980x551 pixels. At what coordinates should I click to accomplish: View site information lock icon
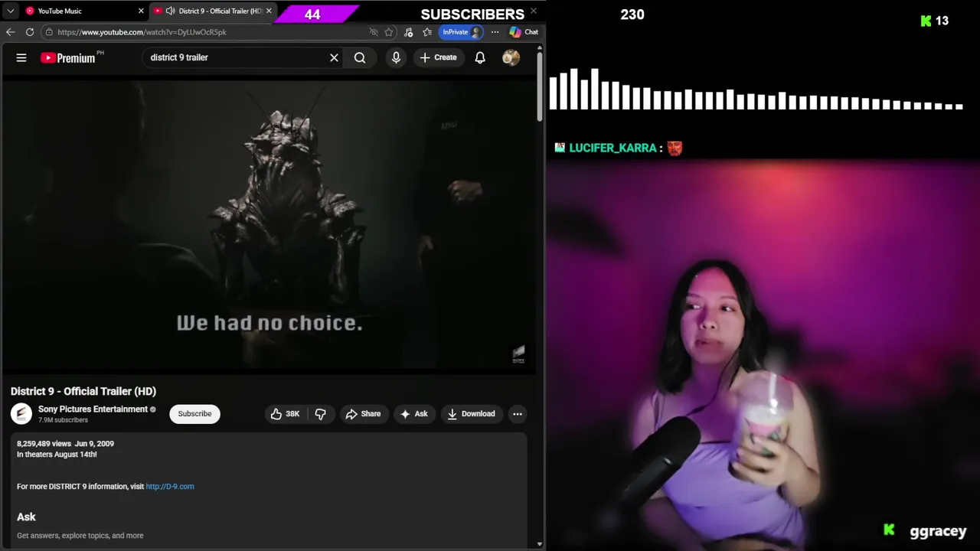tap(49, 32)
